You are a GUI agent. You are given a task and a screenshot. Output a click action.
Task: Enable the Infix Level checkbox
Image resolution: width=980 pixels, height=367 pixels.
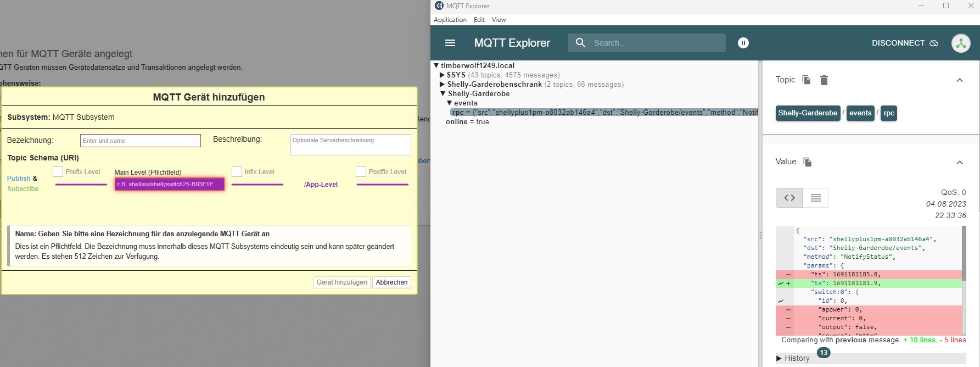237,172
